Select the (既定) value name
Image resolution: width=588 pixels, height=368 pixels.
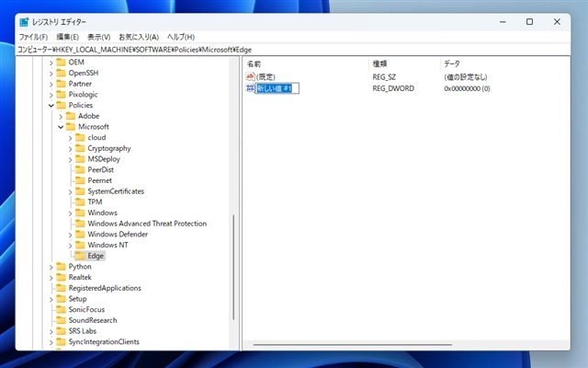[x=266, y=76]
